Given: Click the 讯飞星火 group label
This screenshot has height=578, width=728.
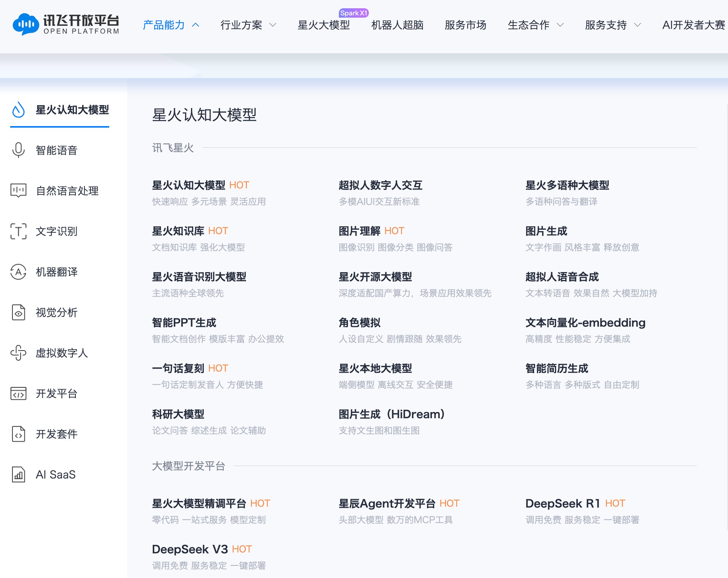Looking at the screenshot, I should point(173,148).
